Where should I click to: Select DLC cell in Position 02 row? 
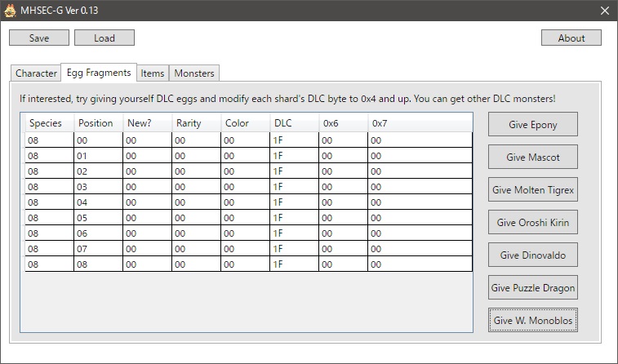point(294,171)
